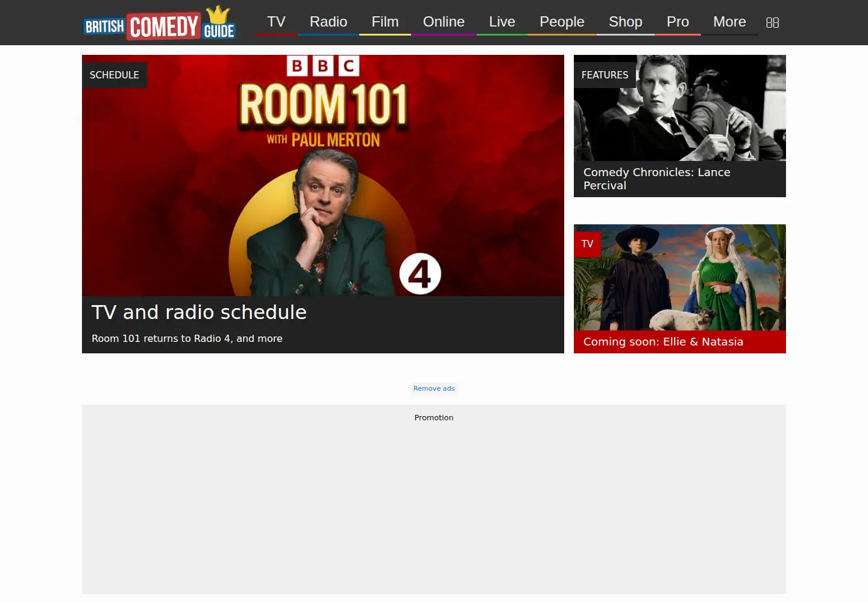868x603 pixels.
Task: Select Film in the top navigation
Action: coord(385,22)
